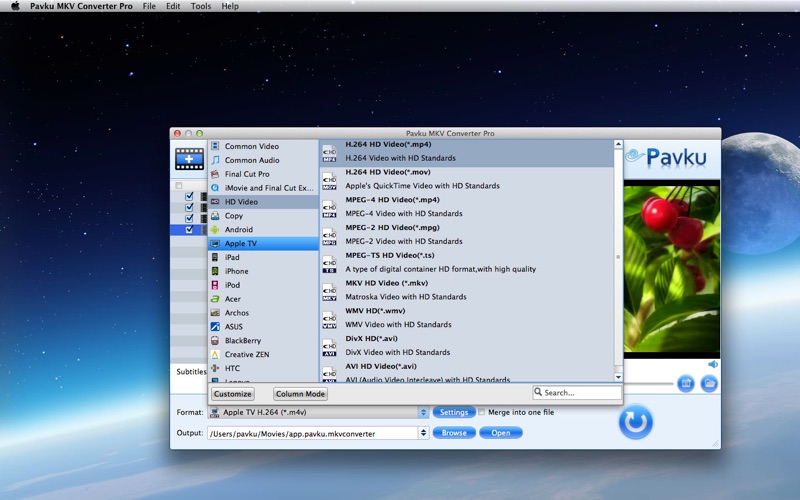800x500 pixels.
Task: Click the preview playback slider
Action: click(648, 383)
